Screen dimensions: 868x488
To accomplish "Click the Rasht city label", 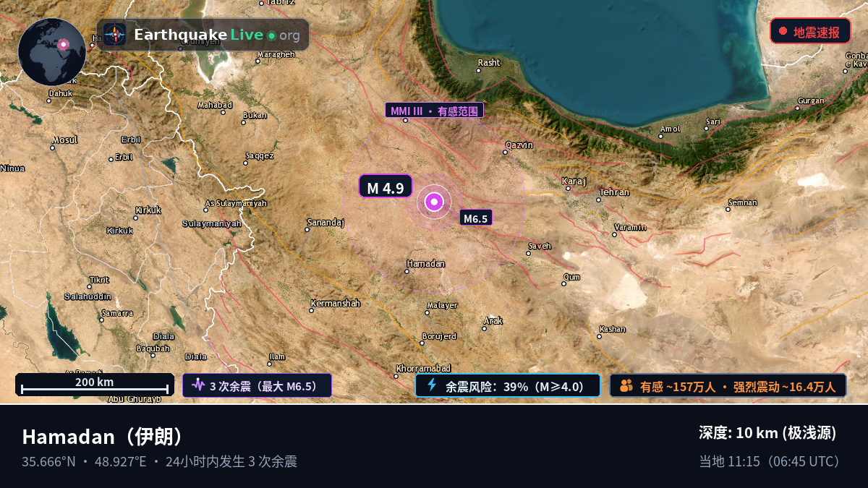I will click(x=489, y=62).
